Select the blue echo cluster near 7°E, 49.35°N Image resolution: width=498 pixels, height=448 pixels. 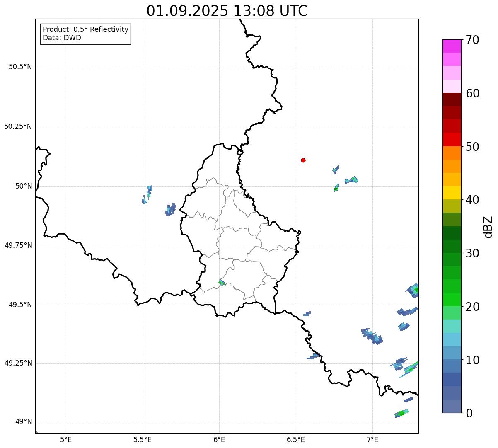372,336
